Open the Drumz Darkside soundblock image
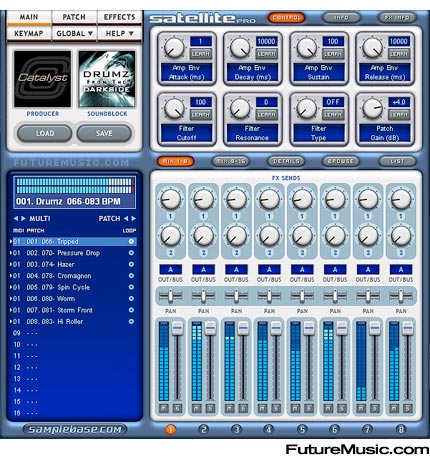Viewport: 430px width, 465px height. (x=107, y=79)
